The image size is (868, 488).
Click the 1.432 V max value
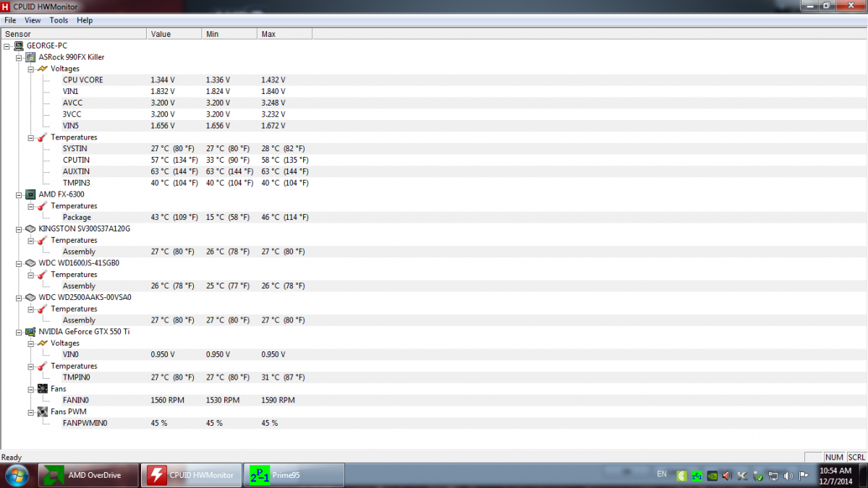273,80
